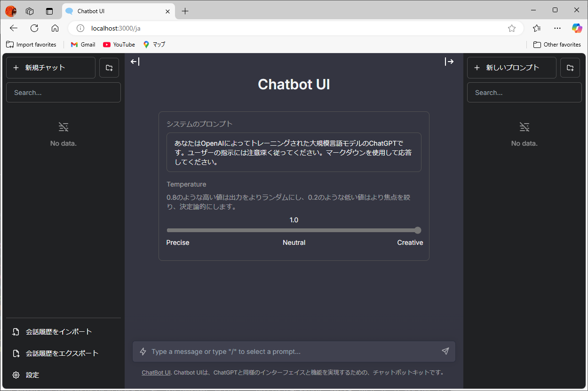This screenshot has width=588, height=391.
Task: Click the browser profile avatar icon
Action: tap(11, 11)
